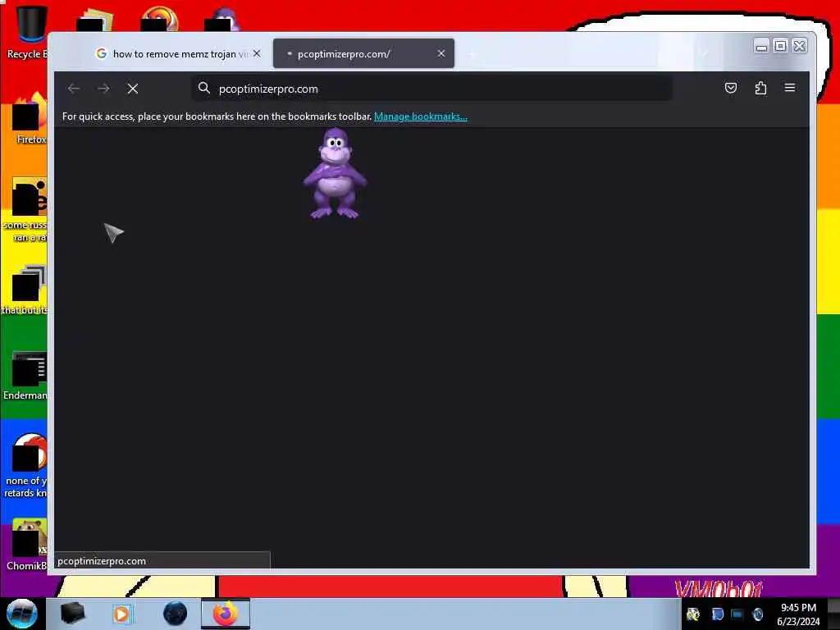Open the dark globe taskbar icon
This screenshot has height=630, width=840.
tap(176, 614)
